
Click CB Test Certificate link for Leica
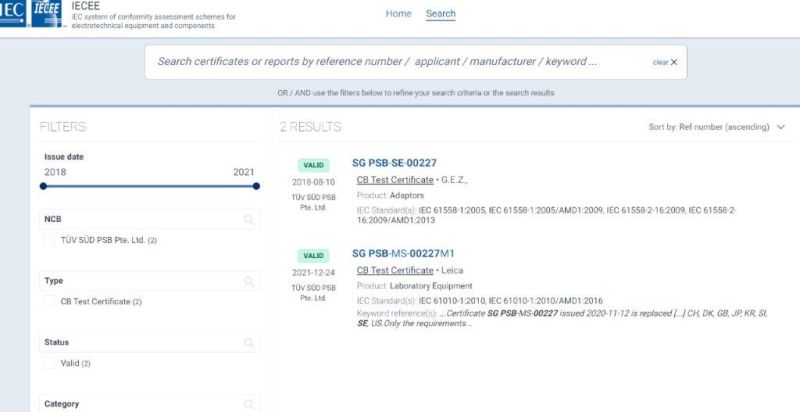[x=395, y=270]
